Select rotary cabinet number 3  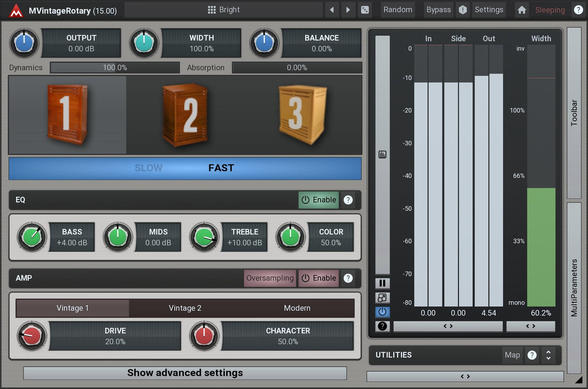(302, 114)
